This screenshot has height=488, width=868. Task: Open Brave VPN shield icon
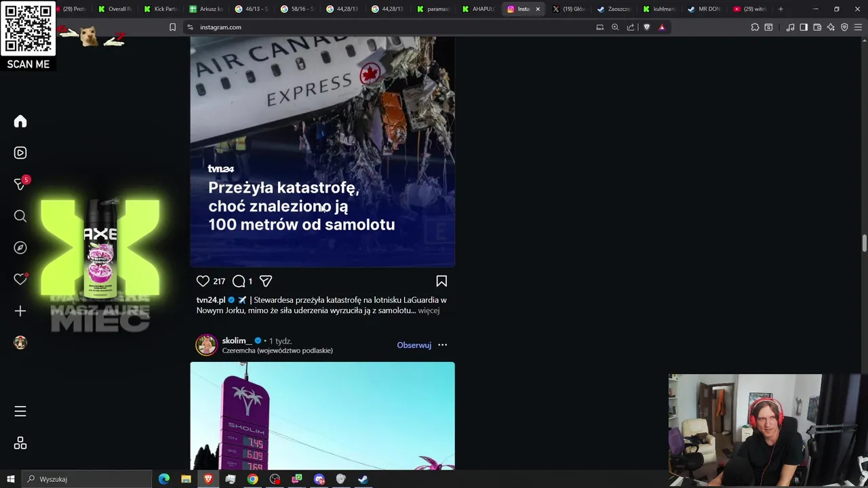[x=844, y=27]
